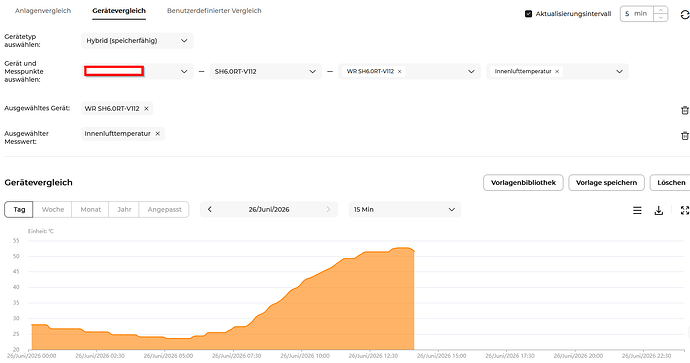690x363 pixels.
Task: Remove Innenlufttemperatur tag inside dropdown
Action: pos(557,71)
